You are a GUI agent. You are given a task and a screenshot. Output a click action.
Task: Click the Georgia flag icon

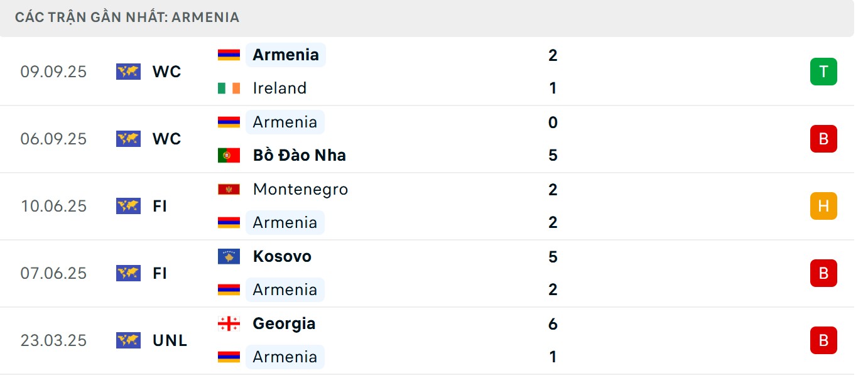pos(229,323)
